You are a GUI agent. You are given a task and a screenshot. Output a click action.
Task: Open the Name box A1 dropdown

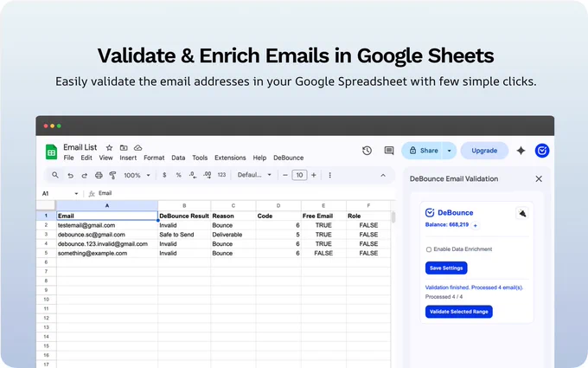coord(76,193)
